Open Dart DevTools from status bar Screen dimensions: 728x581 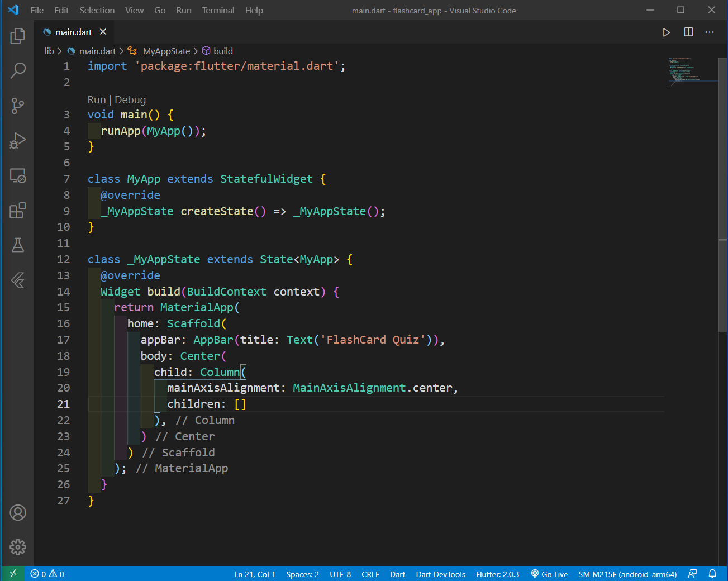coord(440,574)
